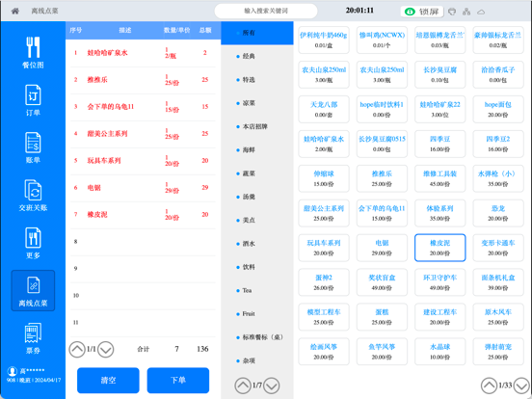Select the 本店招牌 category
The width and height of the screenshot is (532, 399).
257,126
